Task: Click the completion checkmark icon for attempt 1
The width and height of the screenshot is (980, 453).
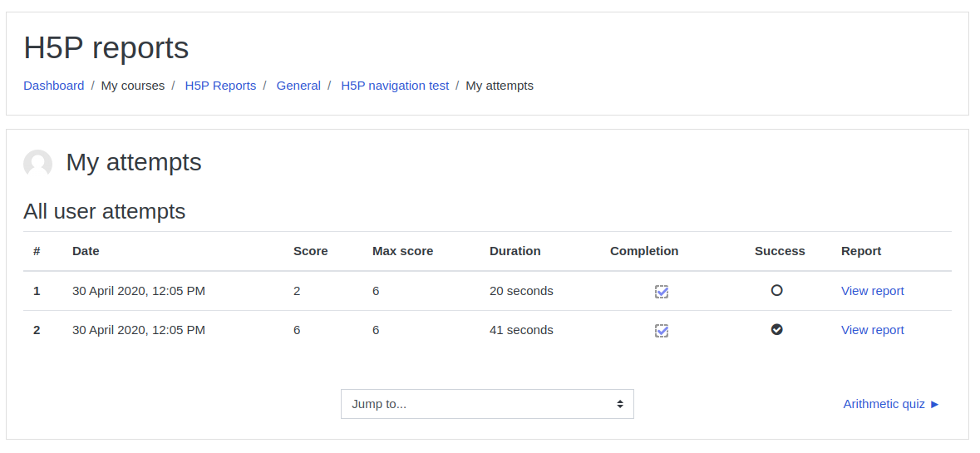Action: (662, 292)
